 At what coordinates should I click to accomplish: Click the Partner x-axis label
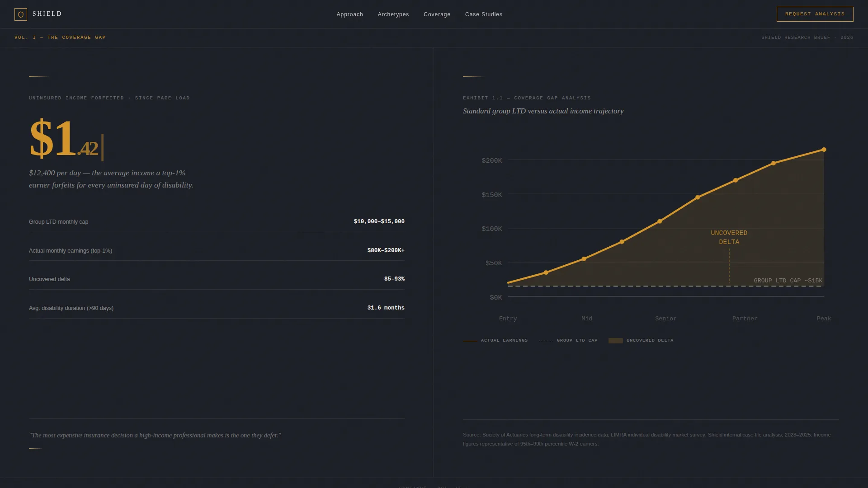[745, 319]
